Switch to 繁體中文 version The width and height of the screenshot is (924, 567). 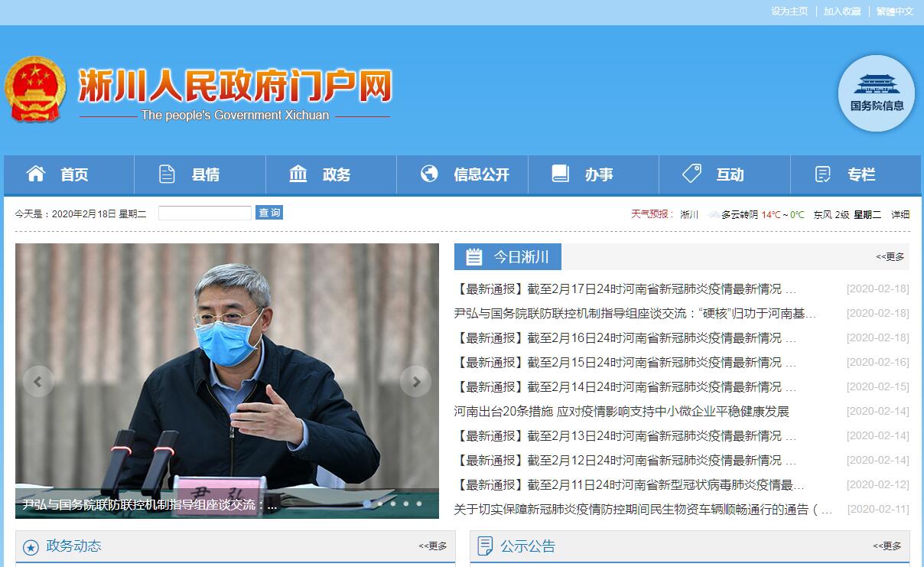(895, 11)
